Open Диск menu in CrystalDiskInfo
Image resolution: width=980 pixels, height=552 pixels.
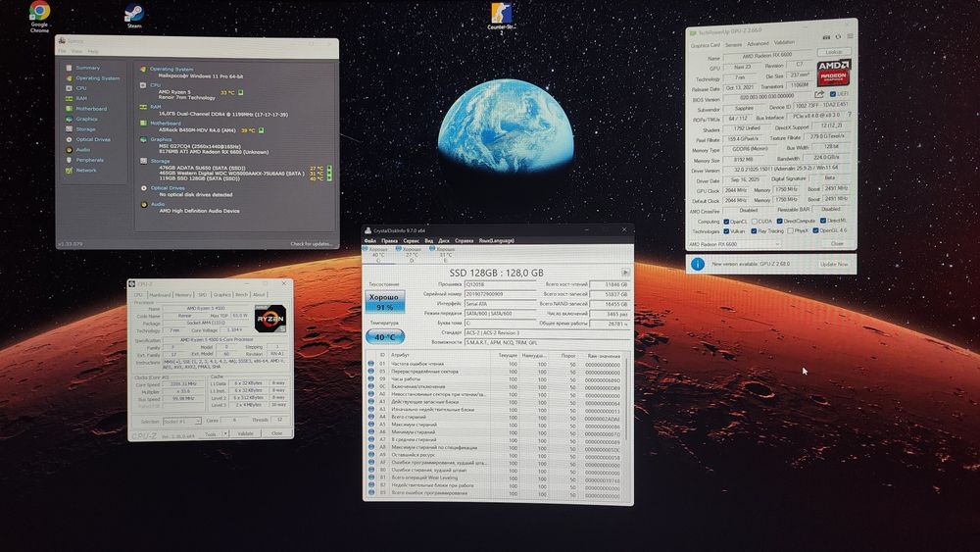pos(444,240)
